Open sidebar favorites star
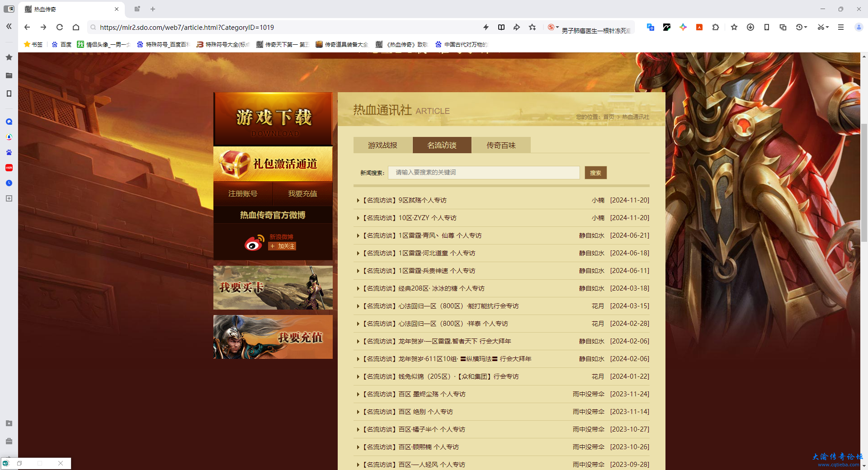The width and height of the screenshot is (868, 470). click(9, 57)
